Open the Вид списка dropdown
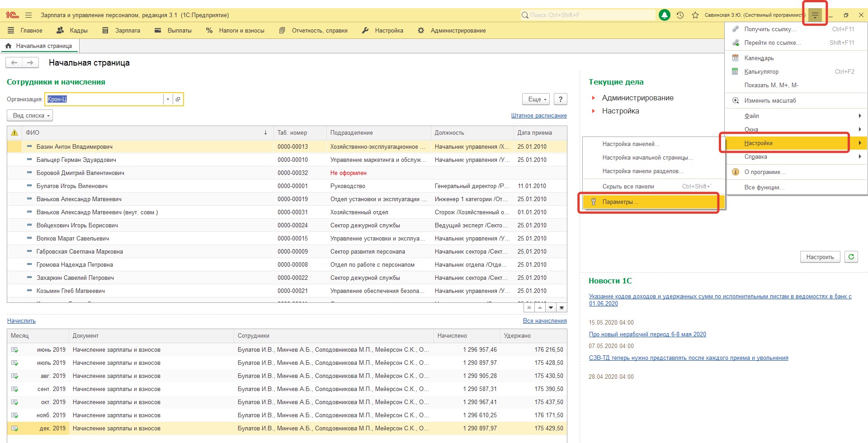 [x=30, y=115]
